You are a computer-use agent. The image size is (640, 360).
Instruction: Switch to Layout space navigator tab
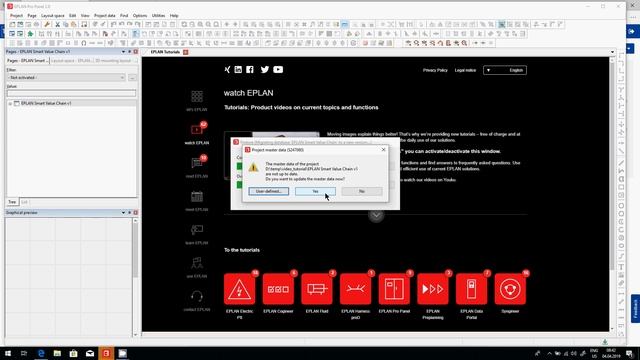click(71, 61)
